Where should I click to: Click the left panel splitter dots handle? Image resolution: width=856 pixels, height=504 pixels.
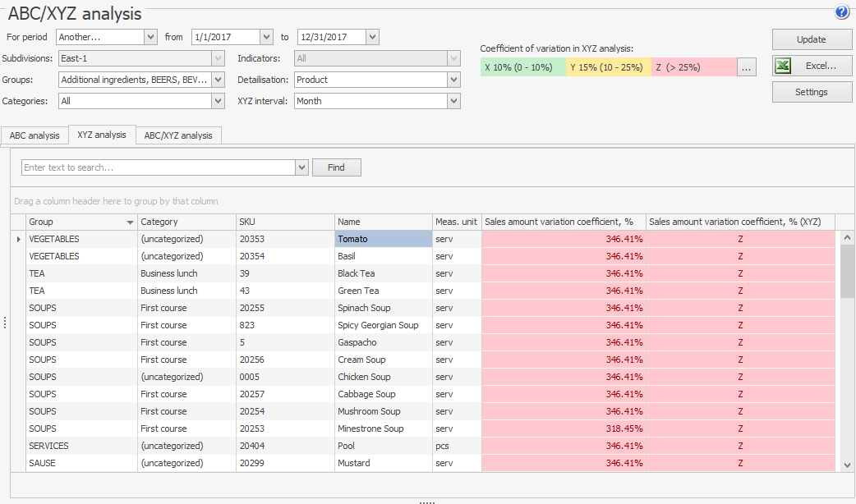click(x=5, y=323)
